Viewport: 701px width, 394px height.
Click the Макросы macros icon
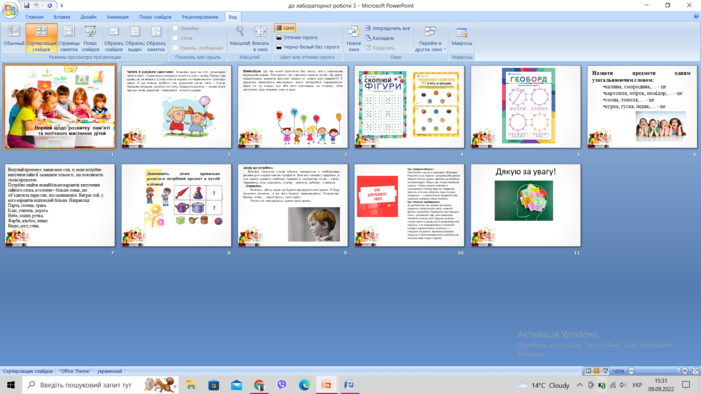(x=462, y=33)
